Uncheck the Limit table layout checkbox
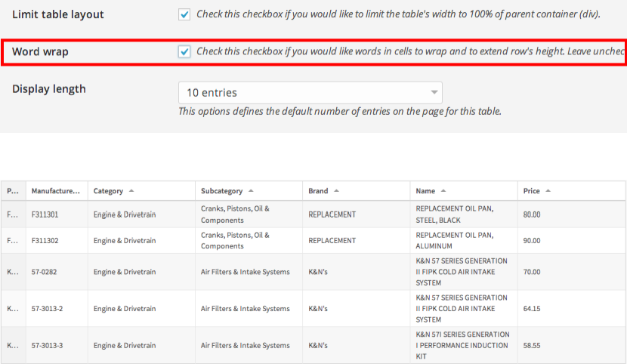Viewport: 627px width, 364px height. point(184,15)
